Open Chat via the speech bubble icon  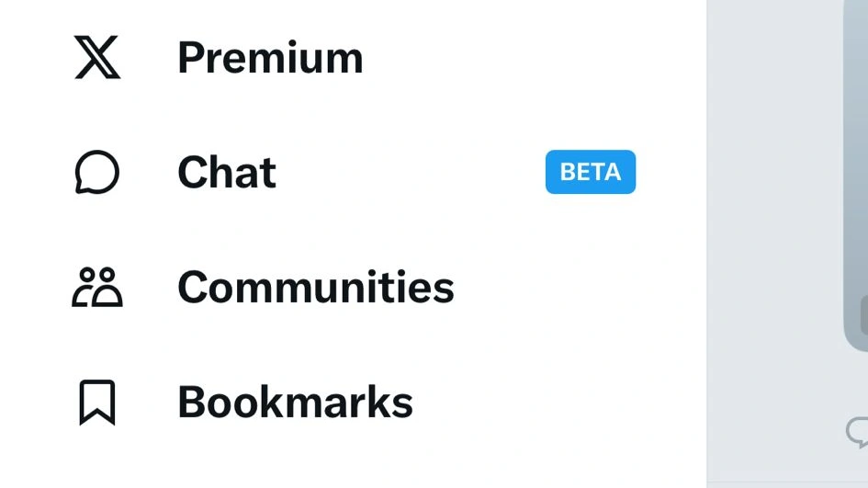pos(96,173)
